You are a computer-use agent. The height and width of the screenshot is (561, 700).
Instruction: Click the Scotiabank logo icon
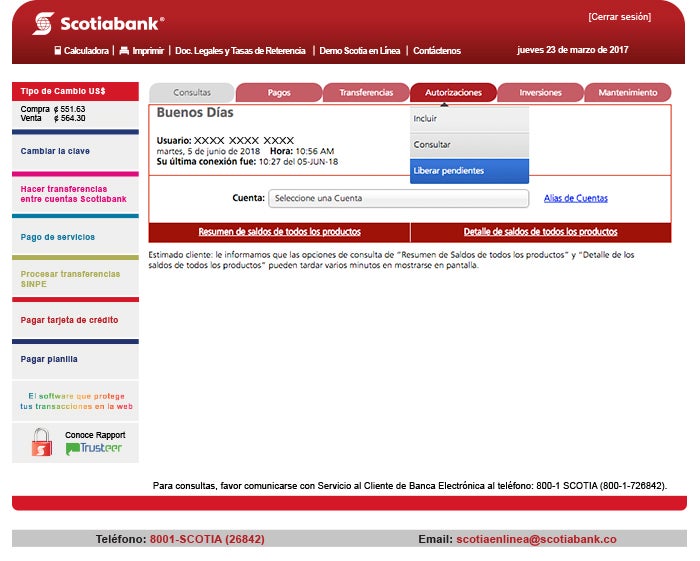pos(43,23)
